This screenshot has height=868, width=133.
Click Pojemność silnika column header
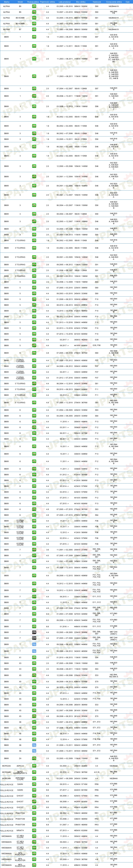pos(47,2)
